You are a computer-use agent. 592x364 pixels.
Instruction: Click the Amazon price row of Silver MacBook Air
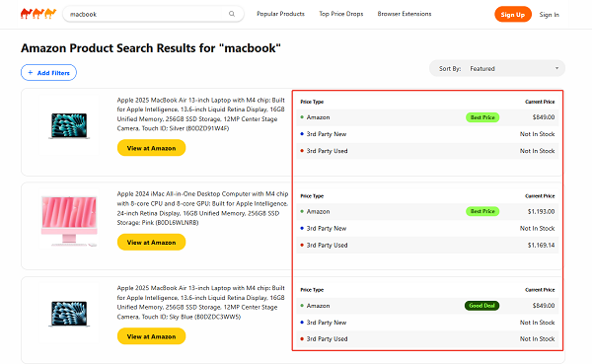tap(427, 117)
